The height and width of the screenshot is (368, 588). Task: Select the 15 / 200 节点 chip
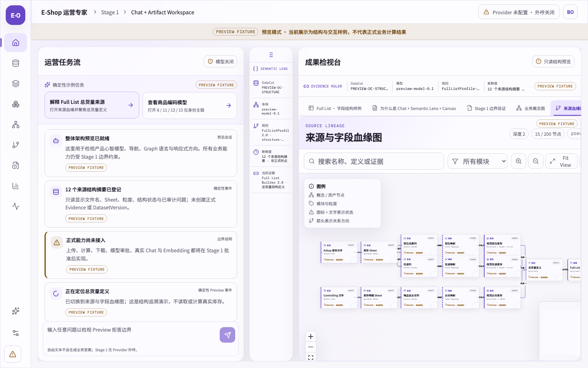(548, 134)
